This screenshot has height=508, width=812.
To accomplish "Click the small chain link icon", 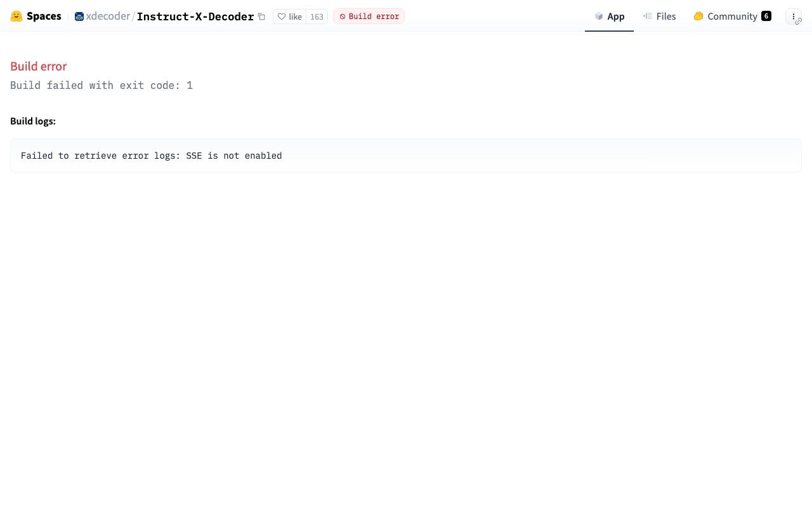I will pos(799,22).
